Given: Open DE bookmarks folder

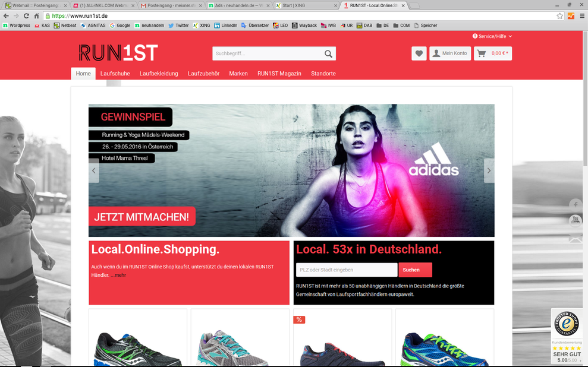Looking at the screenshot, I should 382,26.
